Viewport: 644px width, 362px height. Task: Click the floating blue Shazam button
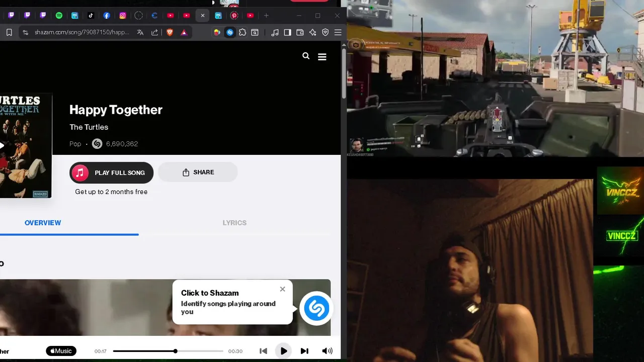316,308
